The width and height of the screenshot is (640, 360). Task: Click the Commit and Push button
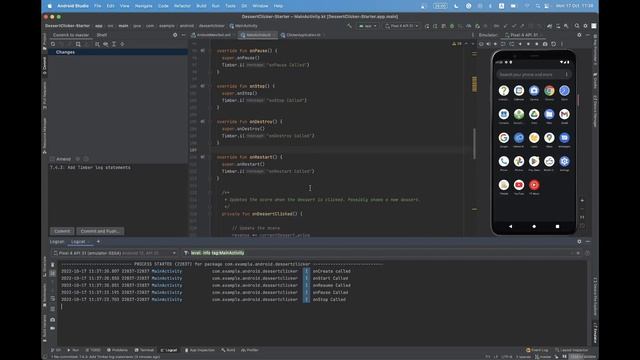pos(100,231)
